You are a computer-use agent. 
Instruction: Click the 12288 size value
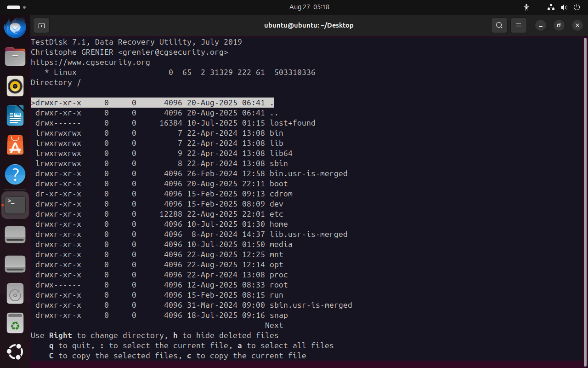(x=171, y=214)
